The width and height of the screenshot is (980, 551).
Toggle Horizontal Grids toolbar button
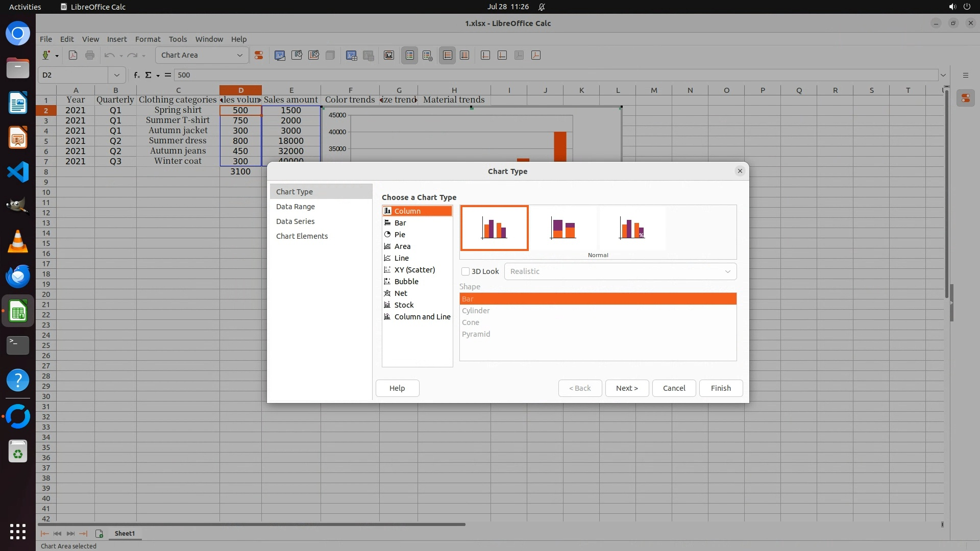tap(448, 55)
